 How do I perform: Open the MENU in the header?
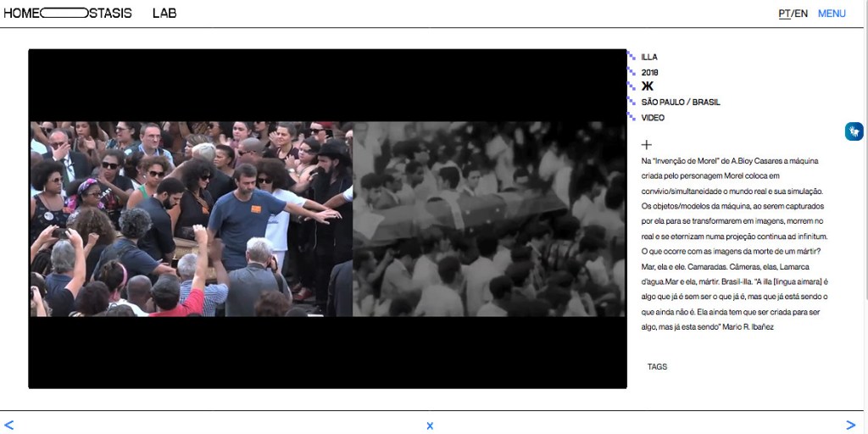tap(832, 14)
